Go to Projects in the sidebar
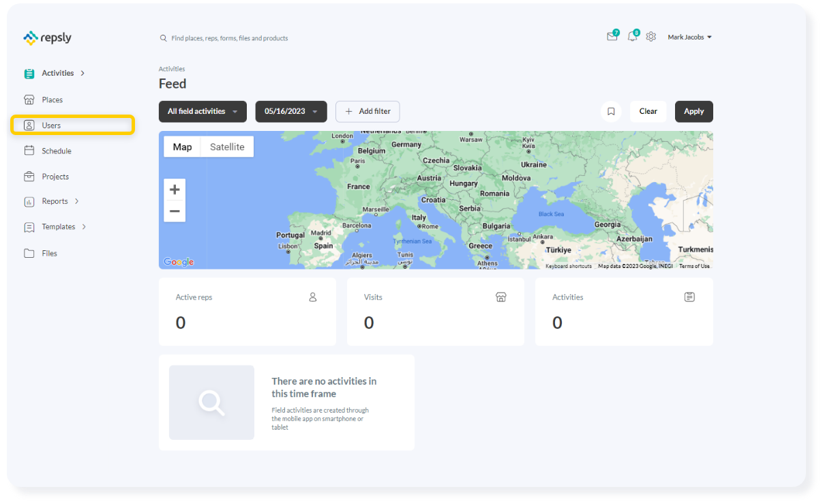The width and height of the screenshot is (823, 504). point(55,177)
